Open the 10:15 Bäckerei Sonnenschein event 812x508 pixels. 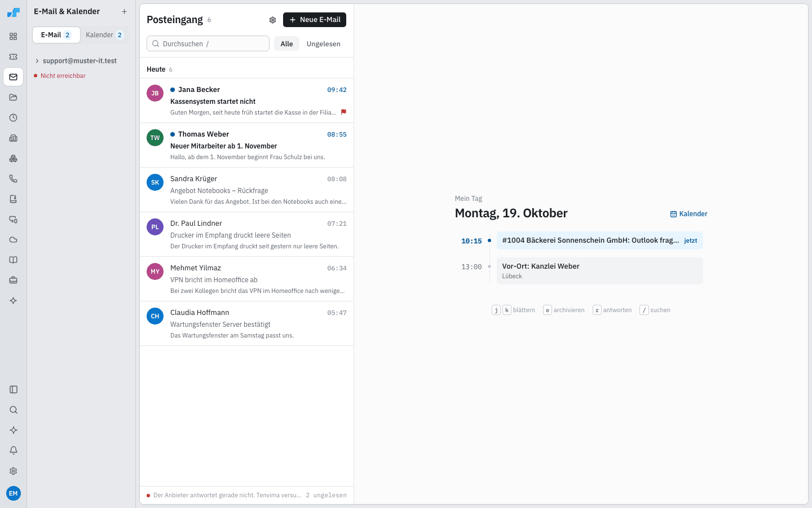pos(600,240)
